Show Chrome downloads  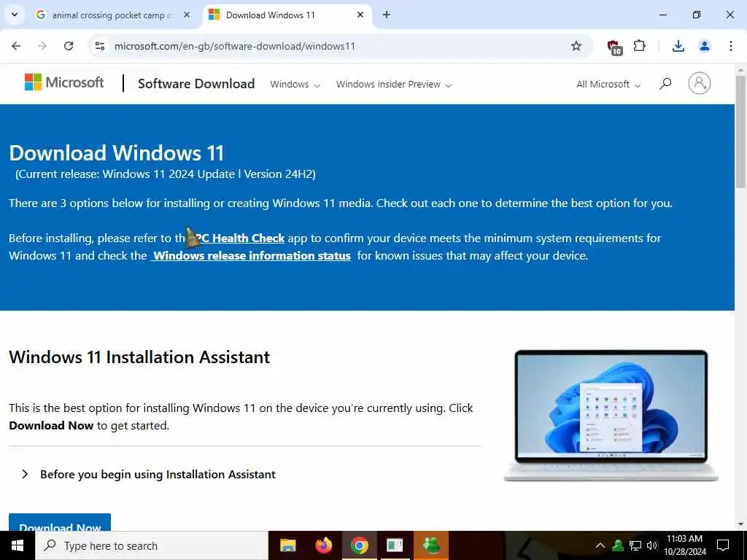pos(678,46)
